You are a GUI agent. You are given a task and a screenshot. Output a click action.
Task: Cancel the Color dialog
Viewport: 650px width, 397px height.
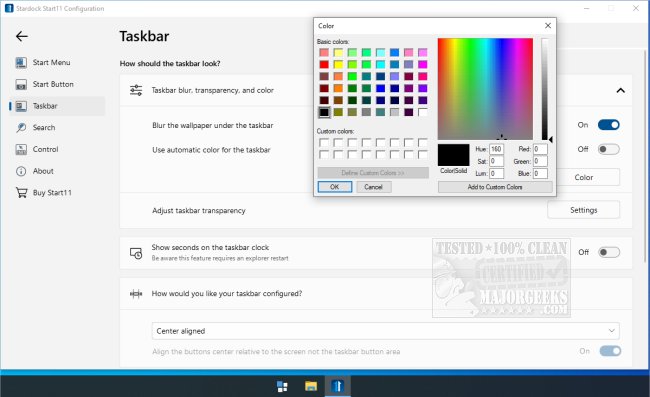point(374,187)
